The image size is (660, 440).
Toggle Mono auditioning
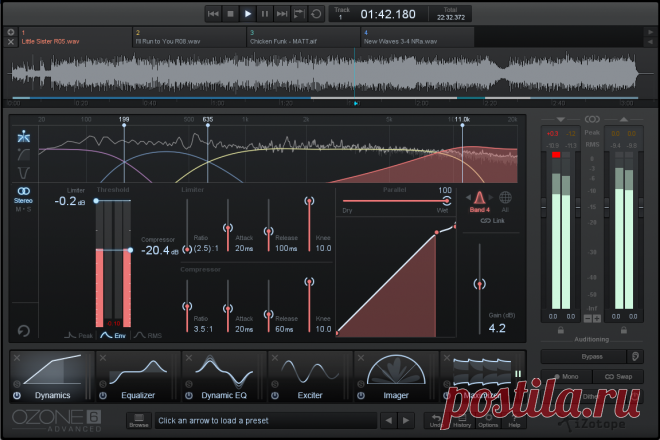click(x=567, y=376)
